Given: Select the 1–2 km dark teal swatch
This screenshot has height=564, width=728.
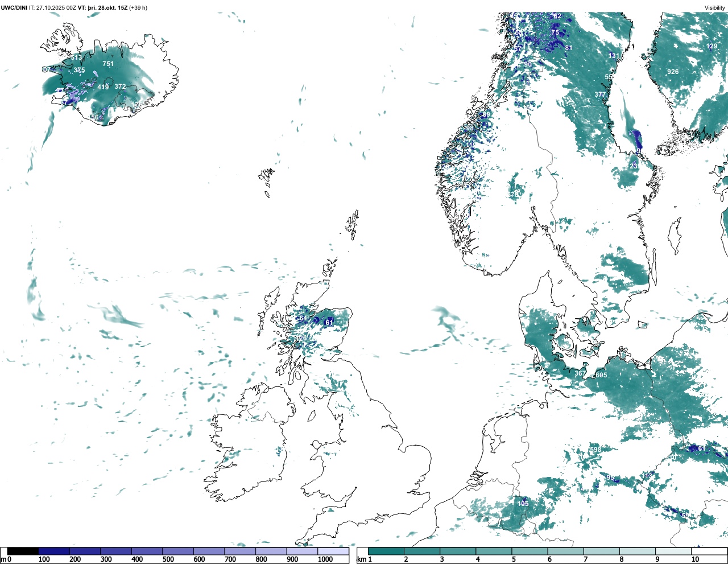Looking at the screenshot, I should tap(386, 551).
